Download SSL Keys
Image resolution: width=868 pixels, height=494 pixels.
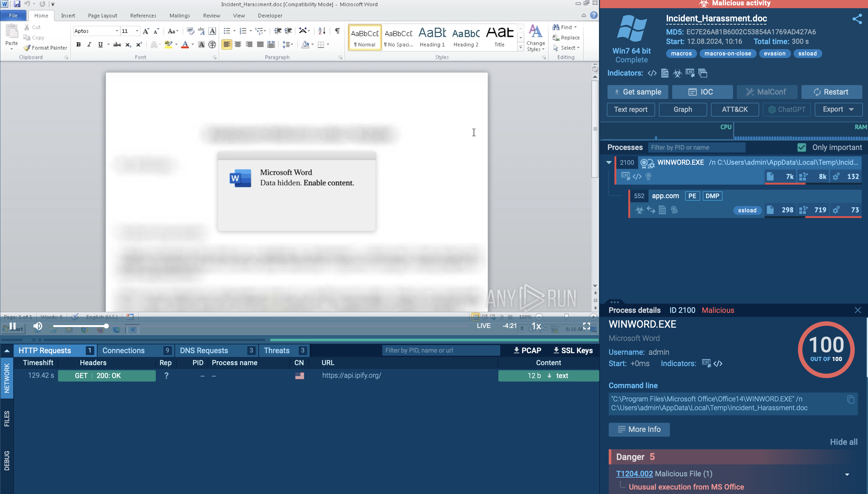click(x=573, y=350)
